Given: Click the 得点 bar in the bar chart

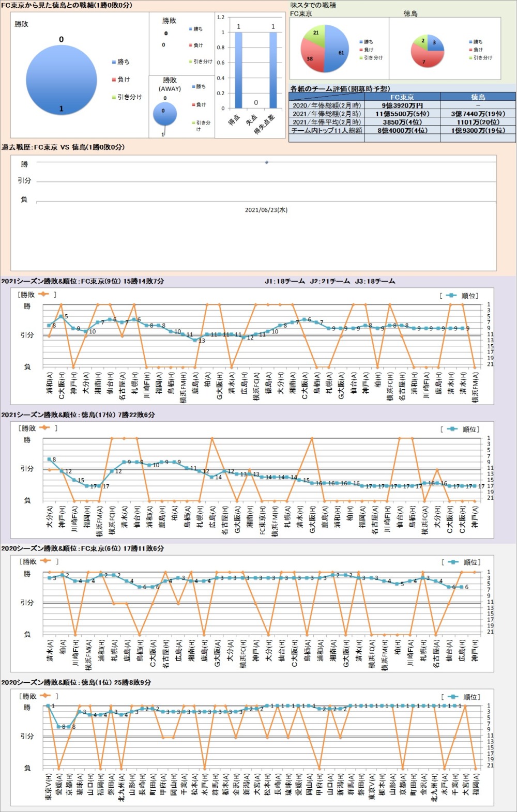Looking at the screenshot, I should click(238, 70).
